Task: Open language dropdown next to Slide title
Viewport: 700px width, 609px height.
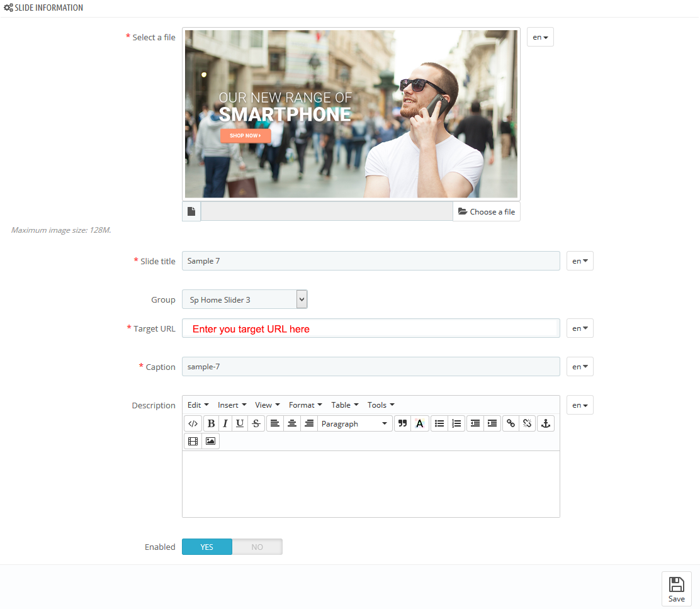Action: click(x=580, y=261)
